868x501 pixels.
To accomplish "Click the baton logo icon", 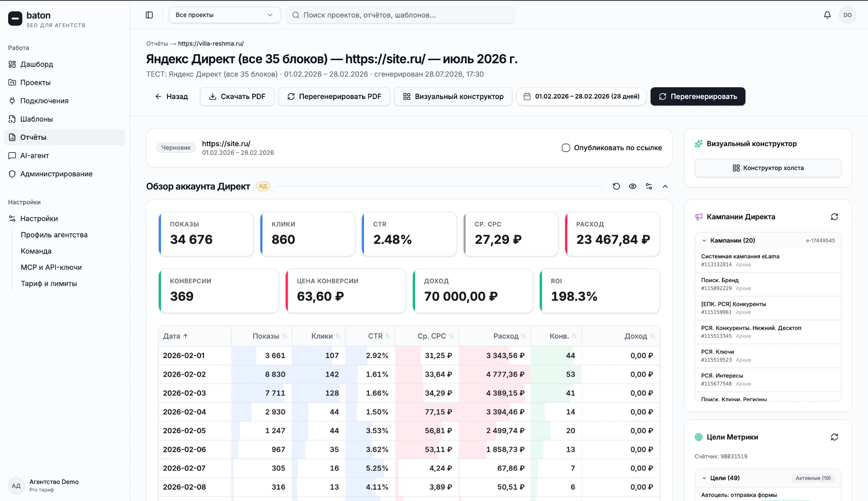I will click(15, 19).
